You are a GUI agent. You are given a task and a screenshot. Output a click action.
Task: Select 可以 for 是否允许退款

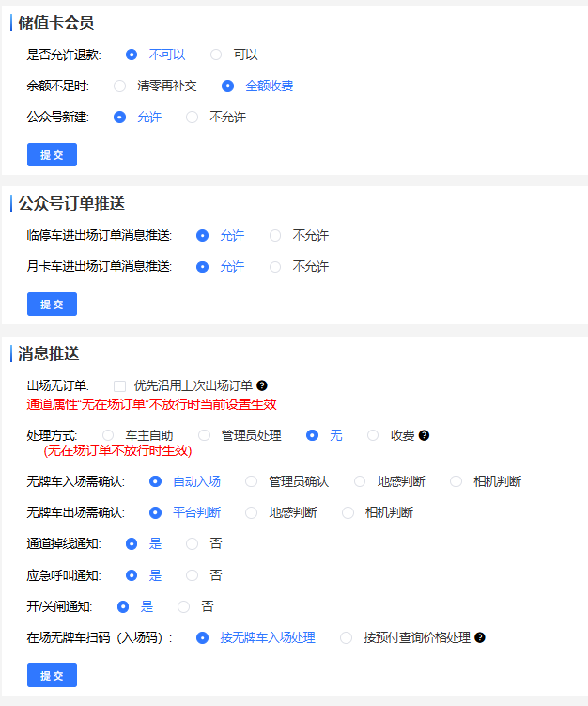[216, 55]
